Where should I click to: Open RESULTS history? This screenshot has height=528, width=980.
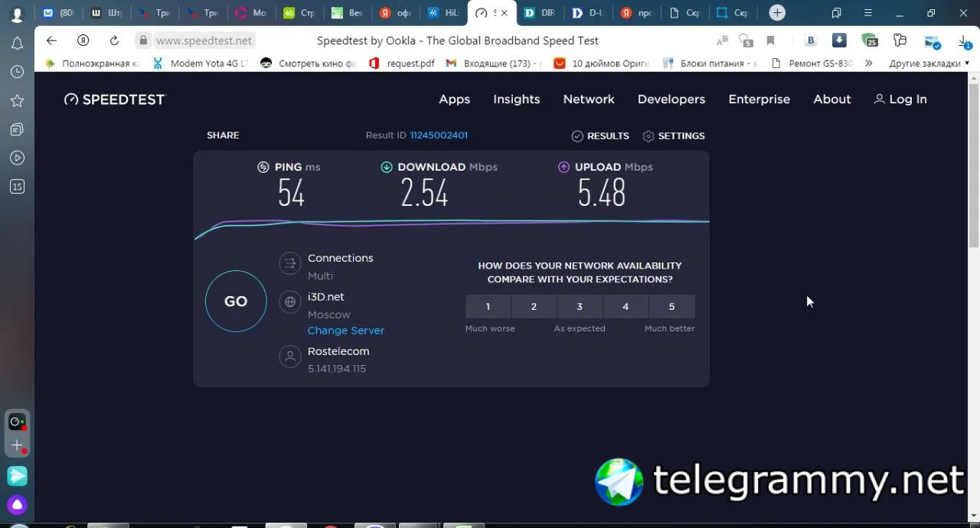(600, 136)
